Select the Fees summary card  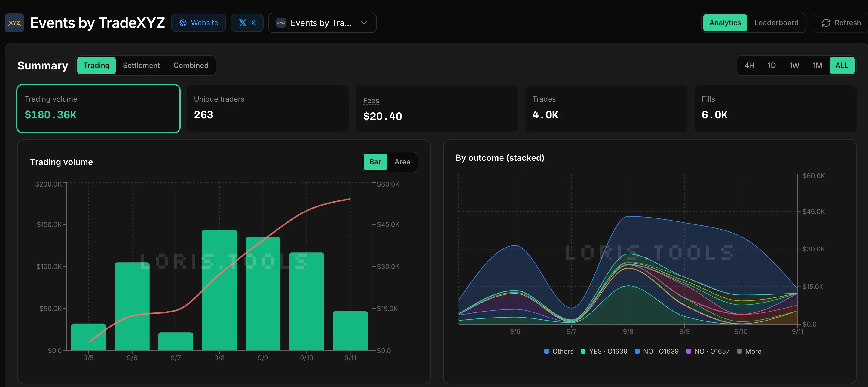click(x=437, y=108)
